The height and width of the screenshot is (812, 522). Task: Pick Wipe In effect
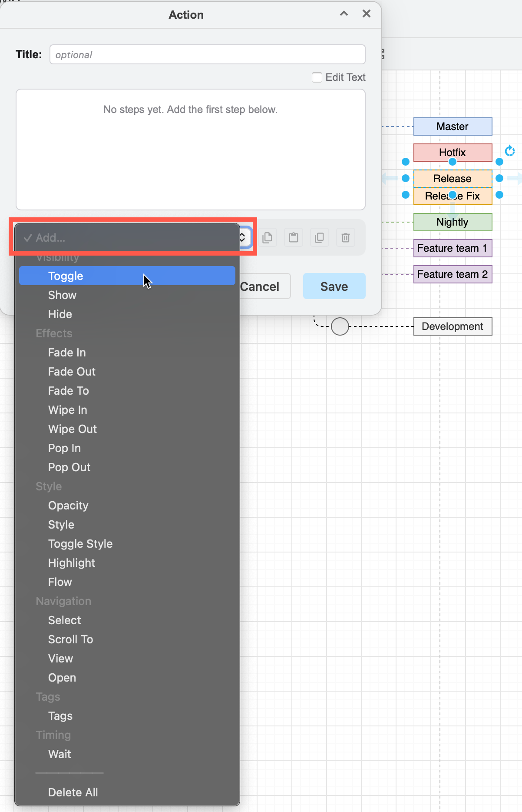tap(127, 409)
